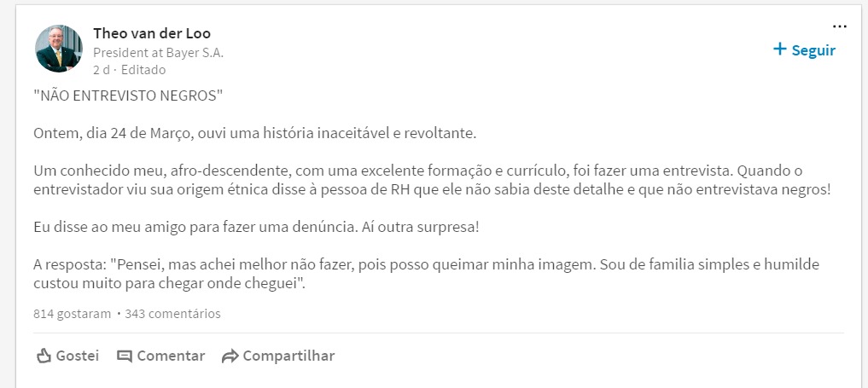Click the plus icon beside Seguir
The width and height of the screenshot is (868, 388).
[x=779, y=49]
